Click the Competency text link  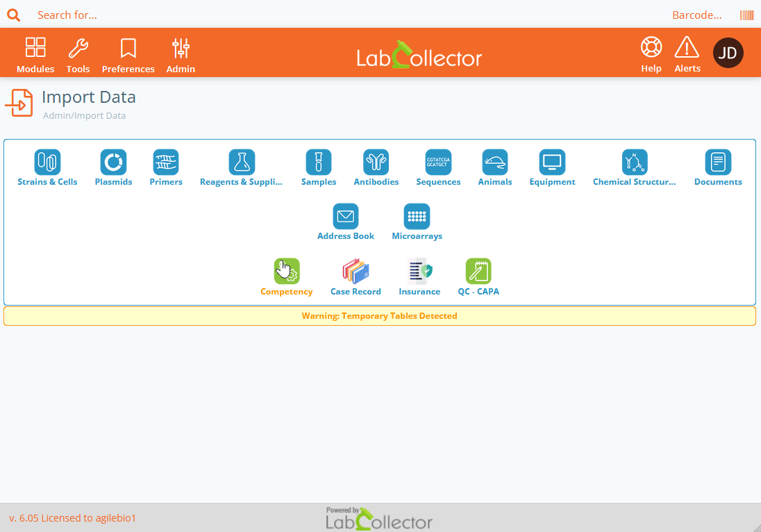tap(286, 292)
